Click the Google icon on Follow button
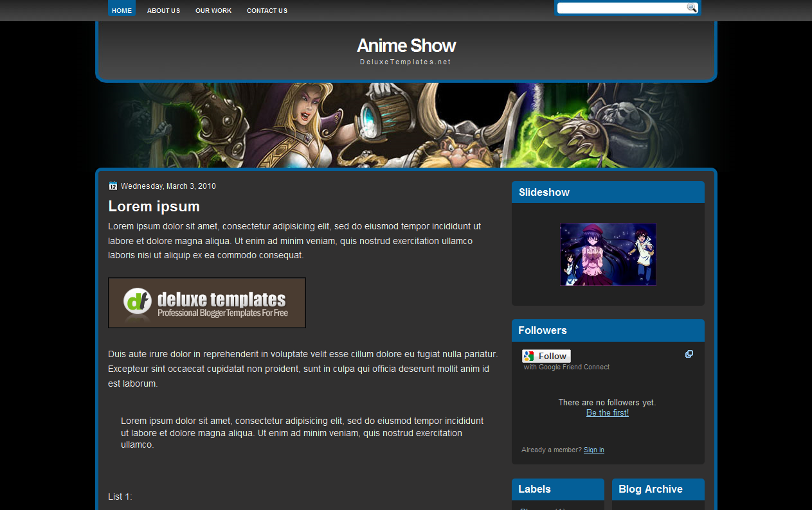812x510 pixels. (x=529, y=356)
